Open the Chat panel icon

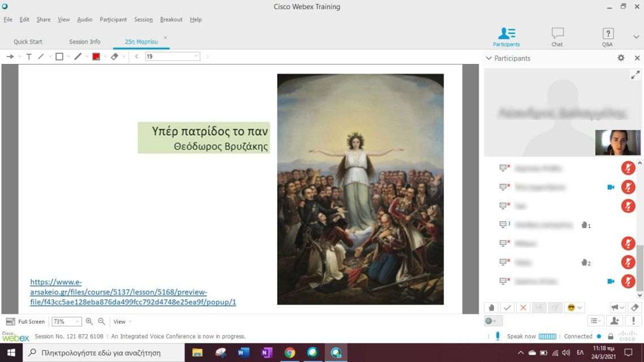point(557,37)
